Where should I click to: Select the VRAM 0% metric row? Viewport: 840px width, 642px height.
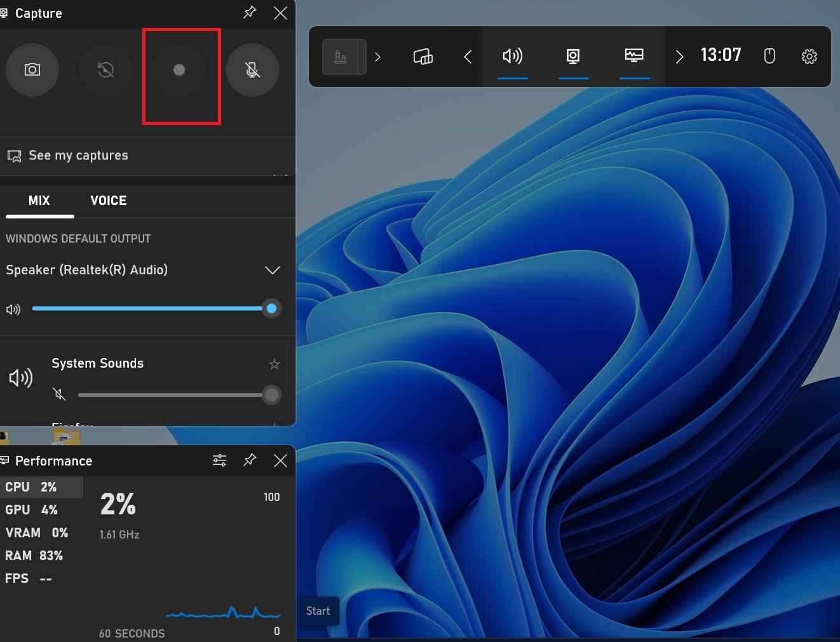[x=41, y=533]
